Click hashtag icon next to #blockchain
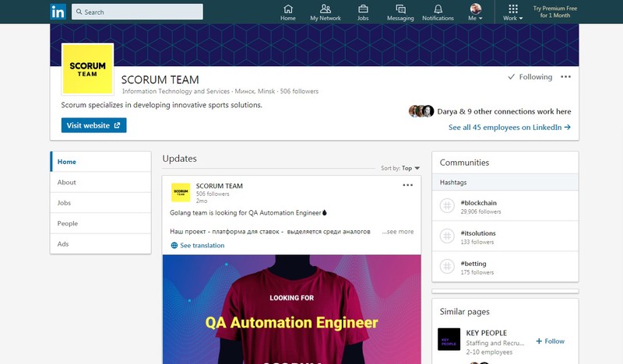Screen dimensions: 623x364 pyautogui.click(x=447, y=205)
